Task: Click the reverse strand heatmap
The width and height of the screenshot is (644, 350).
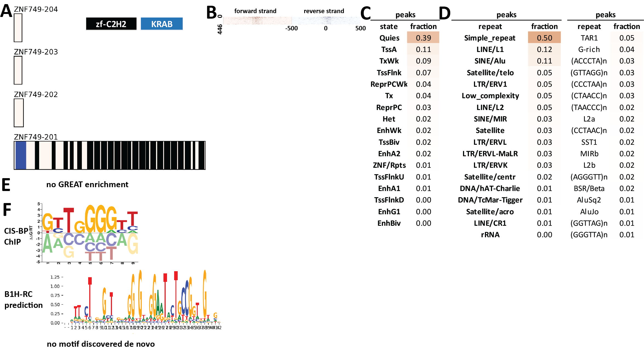Action: (x=326, y=21)
